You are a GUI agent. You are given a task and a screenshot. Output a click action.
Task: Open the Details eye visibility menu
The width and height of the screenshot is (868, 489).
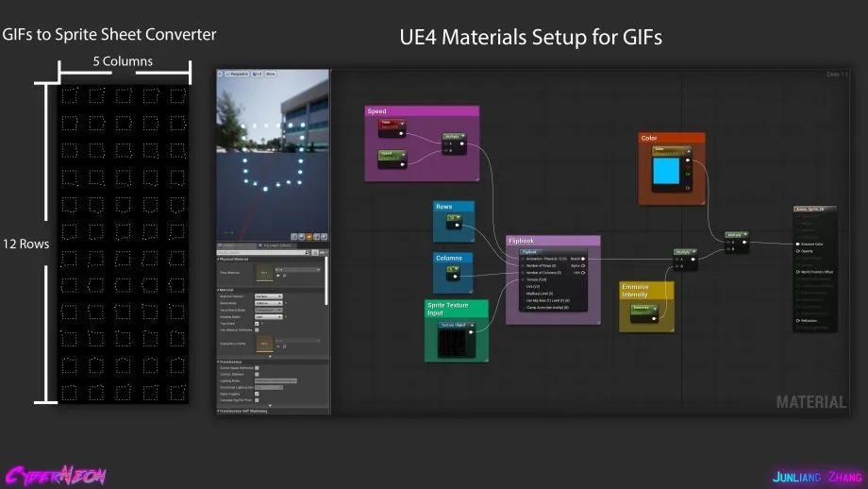(324, 253)
